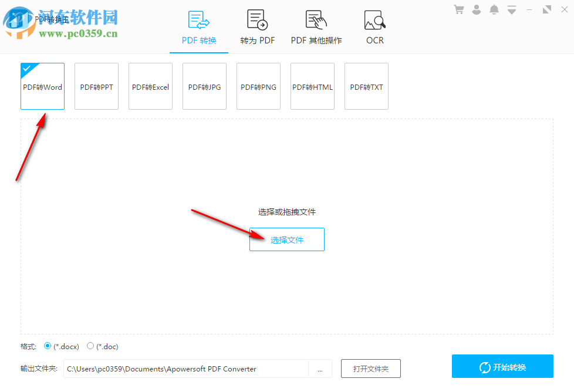Switch to the PDF转PPT mode
Screen dimensions: 574x392
click(x=96, y=86)
